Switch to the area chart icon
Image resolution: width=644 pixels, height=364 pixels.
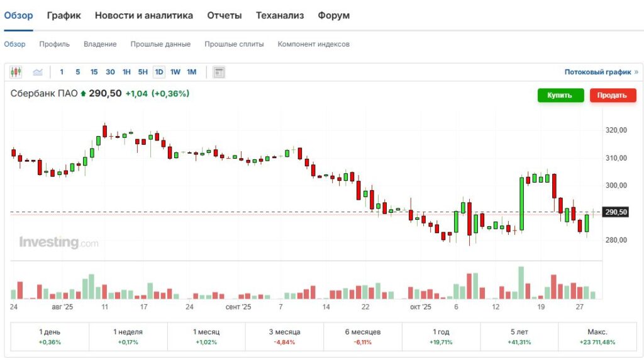(38, 72)
